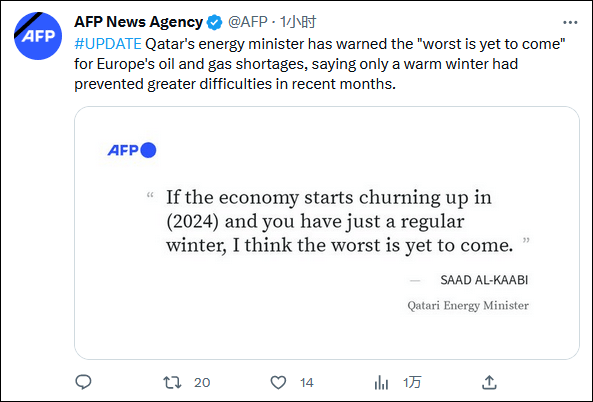Click the @AFP handle
Image resolution: width=593 pixels, height=402 pixels.
[248, 22]
